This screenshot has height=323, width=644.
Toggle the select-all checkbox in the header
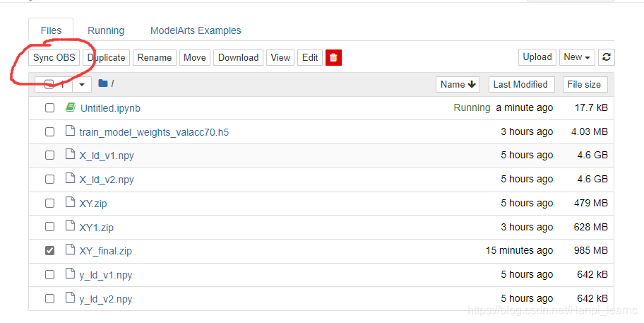click(x=49, y=85)
